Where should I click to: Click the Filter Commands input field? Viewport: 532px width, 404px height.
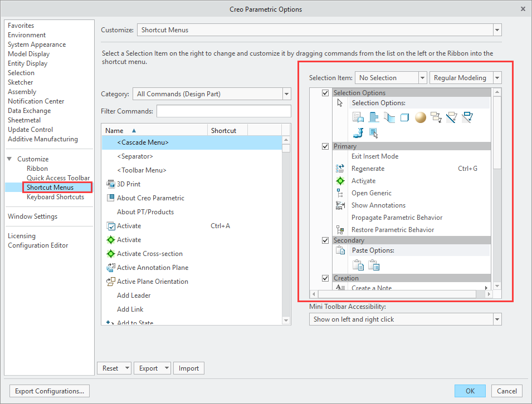tap(223, 111)
